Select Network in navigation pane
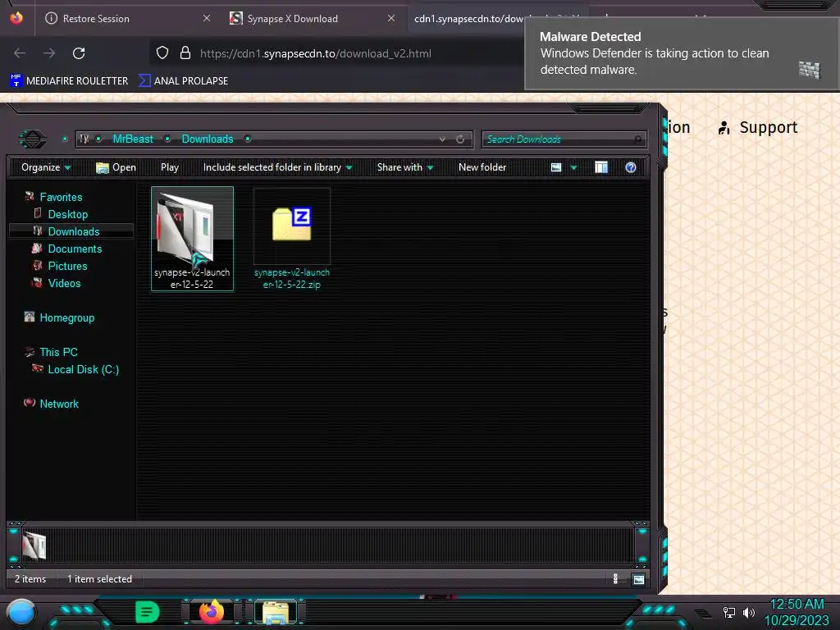This screenshot has width=840, height=630. click(59, 404)
